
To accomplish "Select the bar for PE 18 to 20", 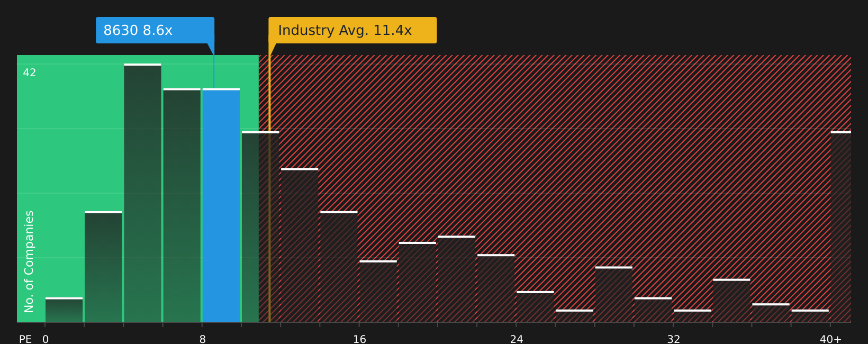I will [x=418, y=282].
